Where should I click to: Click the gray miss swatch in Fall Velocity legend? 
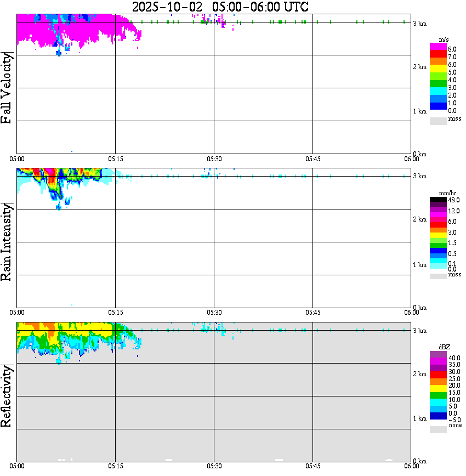(438, 121)
